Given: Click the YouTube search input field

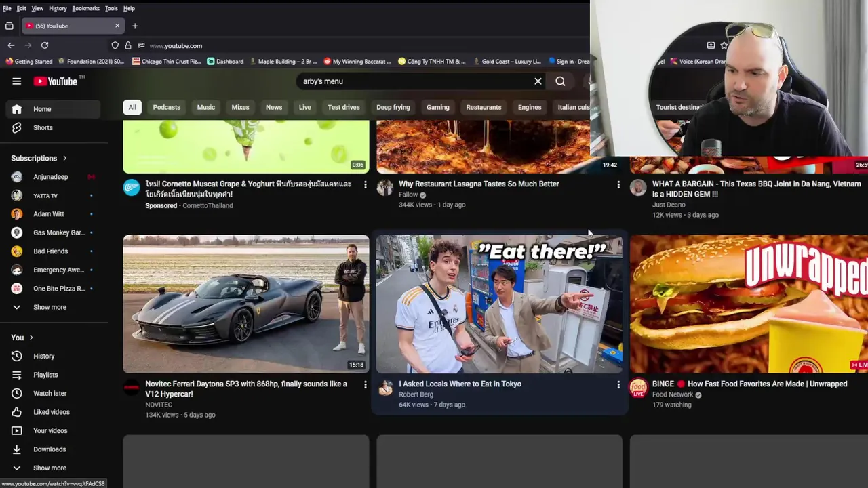Looking at the screenshot, I should [414, 81].
